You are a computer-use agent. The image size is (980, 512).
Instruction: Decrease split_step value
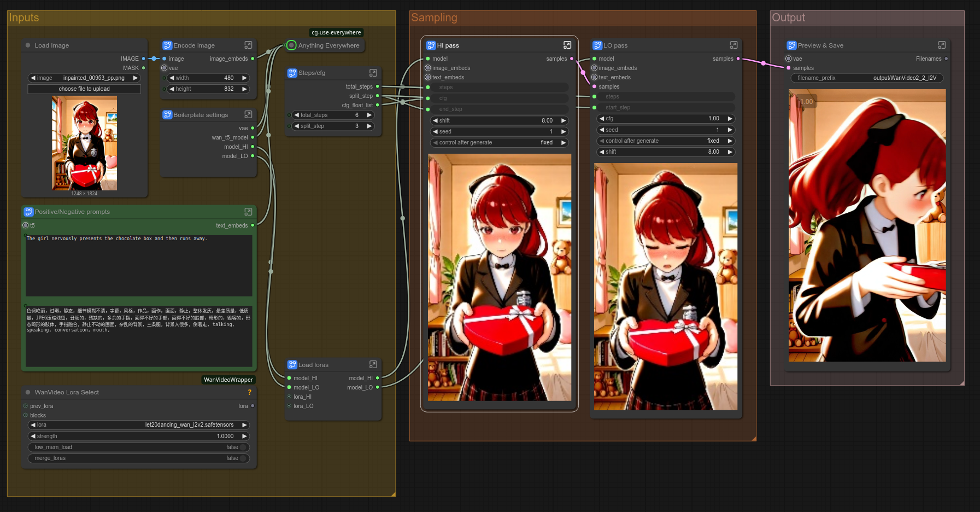coord(296,126)
